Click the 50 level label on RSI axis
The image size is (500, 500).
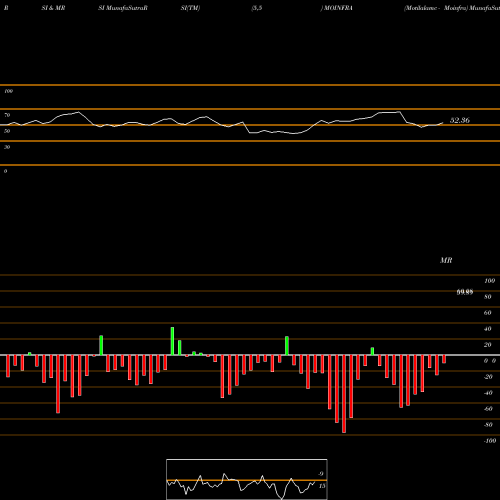tap(7, 131)
